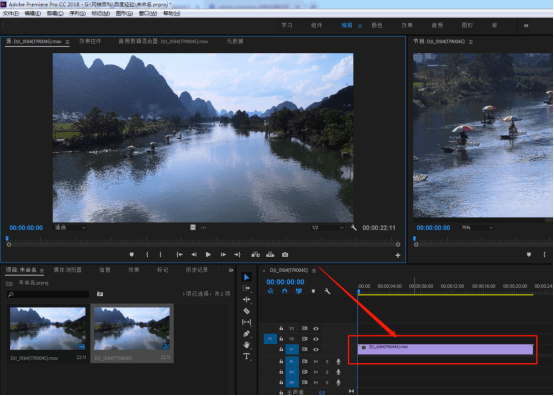Click Mark In in Source monitor
The height and width of the screenshot is (396, 554).
pyautogui.click(x=147, y=254)
